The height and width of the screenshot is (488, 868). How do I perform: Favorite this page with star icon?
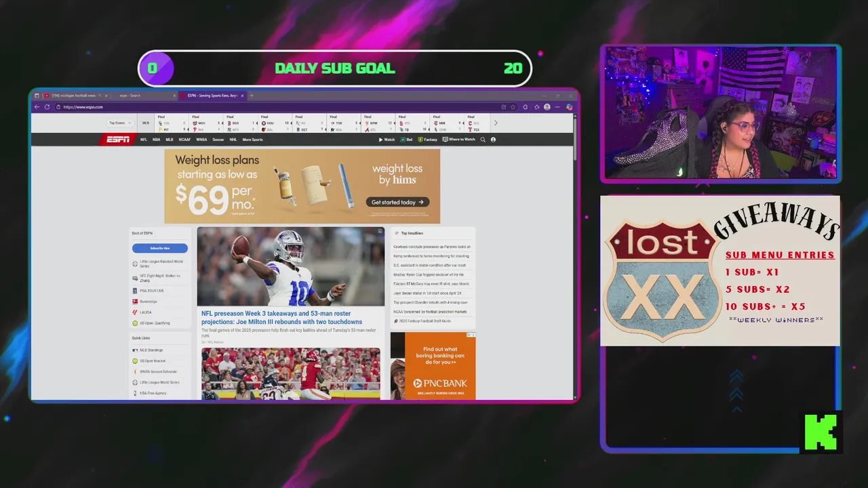point(513,106)
